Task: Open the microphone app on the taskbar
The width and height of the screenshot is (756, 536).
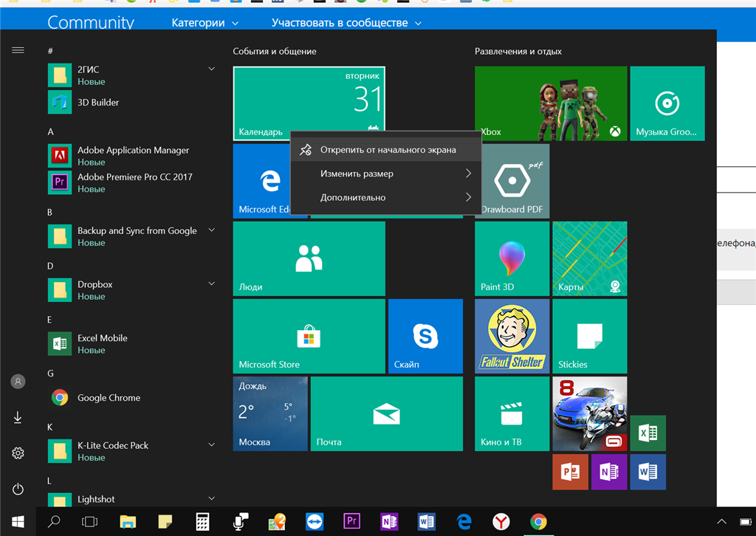Action: (x=240, y=521)
